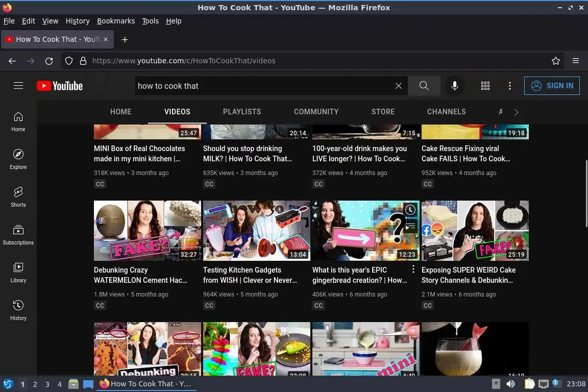
Task: Open Shorts in the sidebar
Action: coord(18,198)
